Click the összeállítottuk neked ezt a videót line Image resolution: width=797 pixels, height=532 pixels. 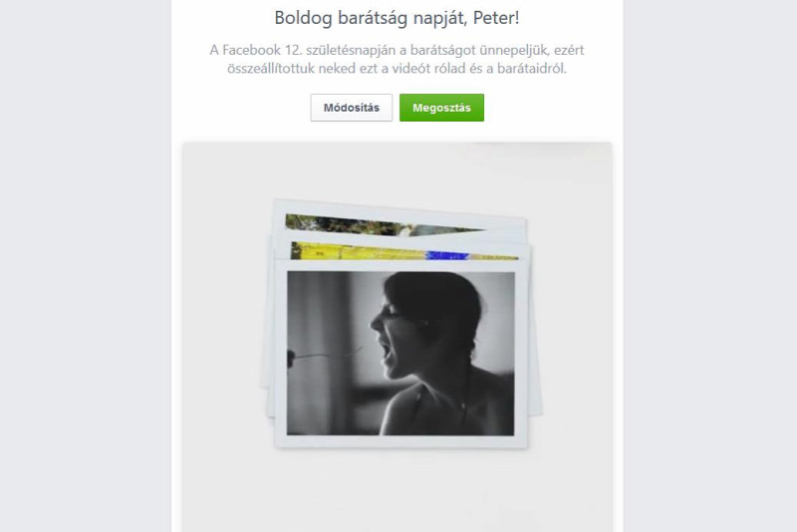click(x=397, y=68)
